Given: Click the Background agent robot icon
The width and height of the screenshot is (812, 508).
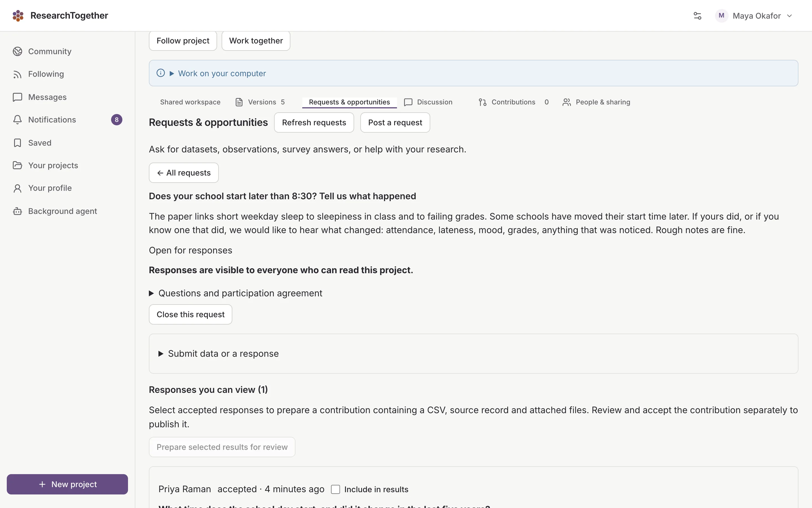Looking at the screenshot, I should [17, 211].
